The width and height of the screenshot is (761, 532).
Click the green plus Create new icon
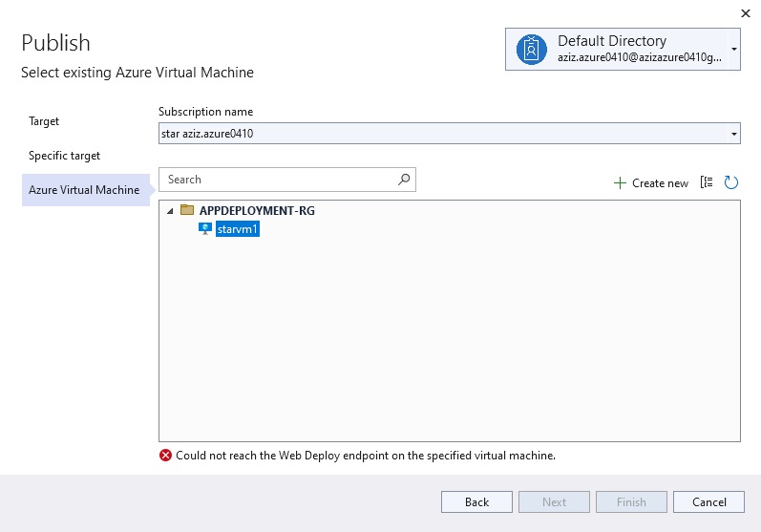pyautogui.click(x=620, y=183)
